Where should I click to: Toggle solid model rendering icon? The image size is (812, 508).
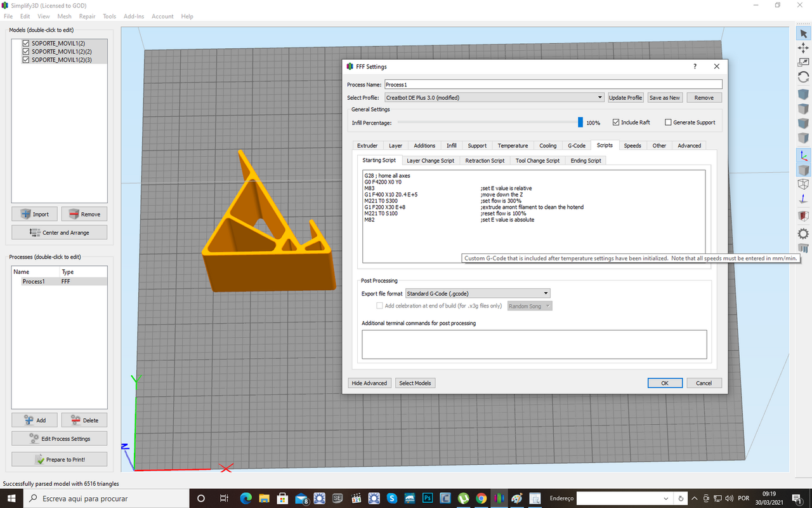[x=802, y=170]
